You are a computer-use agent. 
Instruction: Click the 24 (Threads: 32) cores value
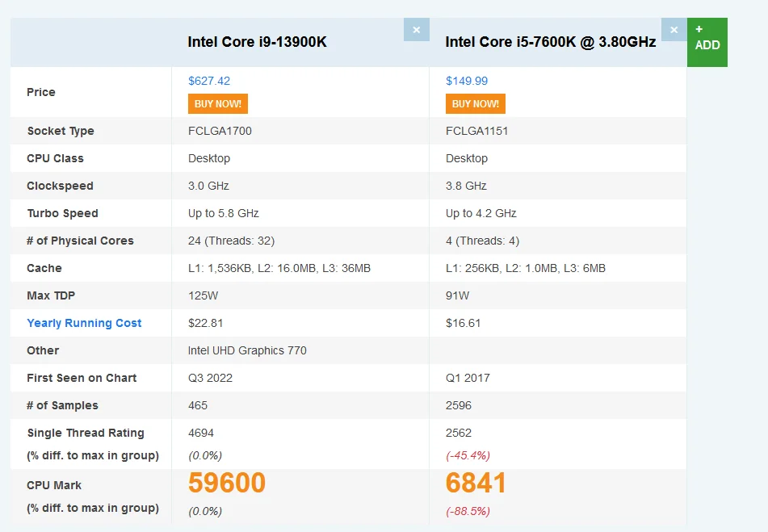[231, 241]
